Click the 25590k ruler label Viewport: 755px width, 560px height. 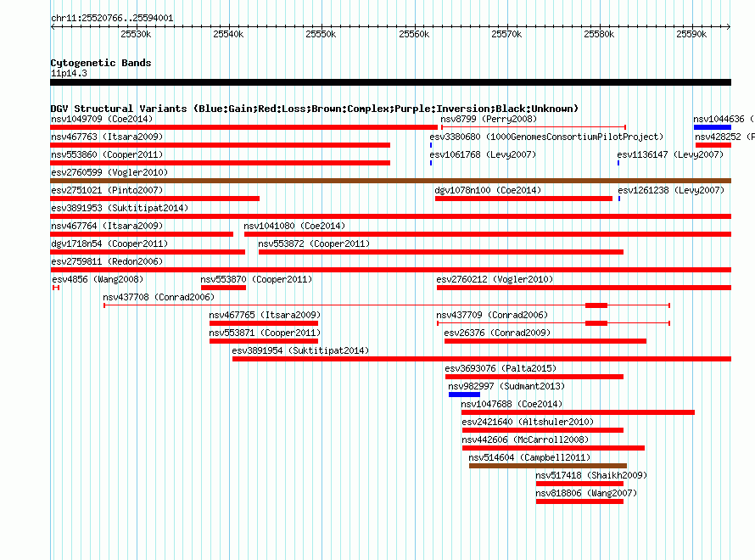pos(691,34)
